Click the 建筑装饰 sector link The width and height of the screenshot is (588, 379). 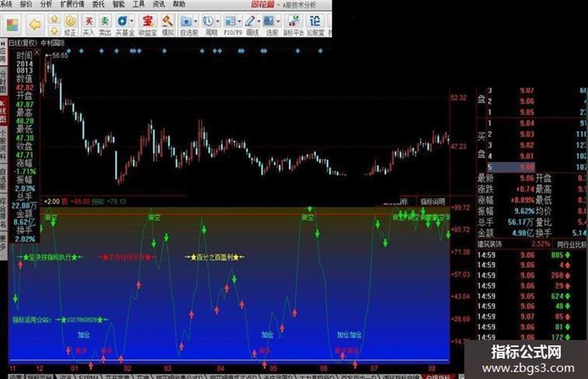coord(489,245)
